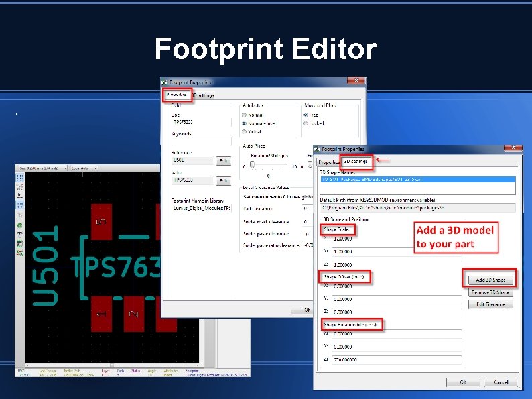Click the Default Path field with Program Files
This screenshot has height=399, width=532.
coord(418,207)
